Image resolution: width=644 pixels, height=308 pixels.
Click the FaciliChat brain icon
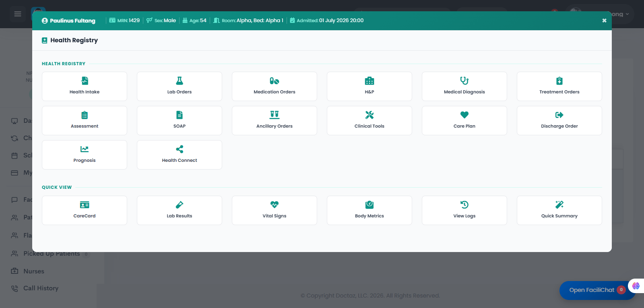click(636, 286)
